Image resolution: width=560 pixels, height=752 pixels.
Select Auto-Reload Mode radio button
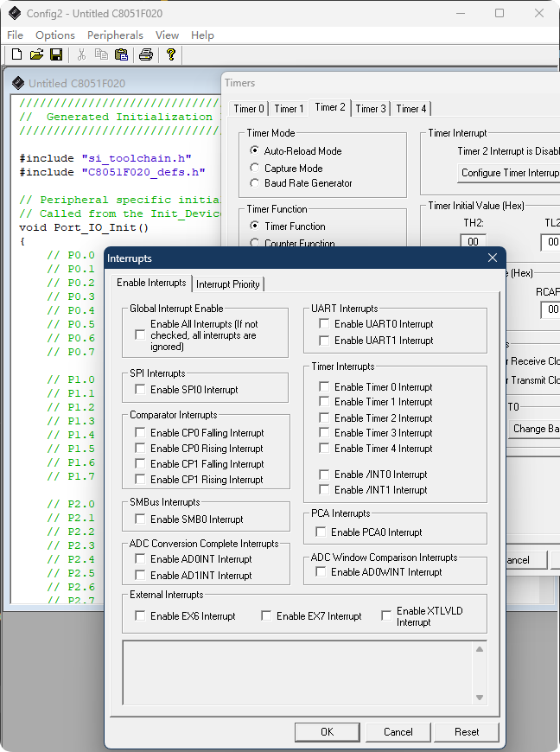255,150
